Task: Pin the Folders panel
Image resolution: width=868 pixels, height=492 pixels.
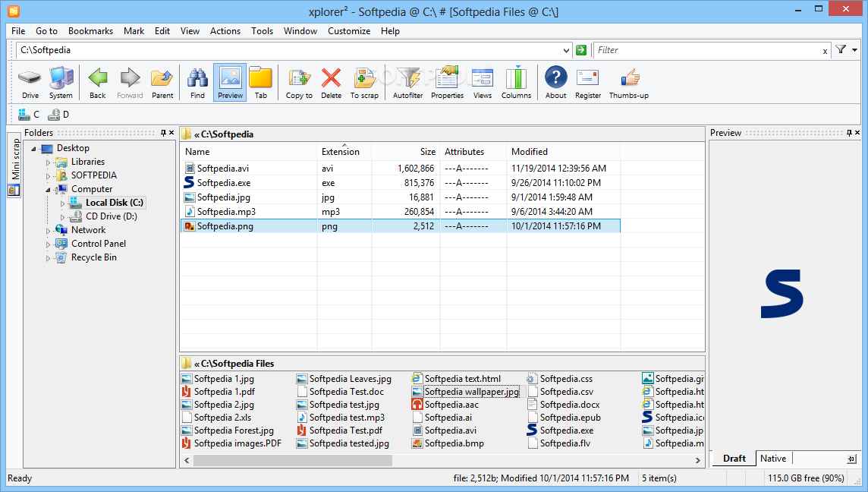Action: pos(163,133)
